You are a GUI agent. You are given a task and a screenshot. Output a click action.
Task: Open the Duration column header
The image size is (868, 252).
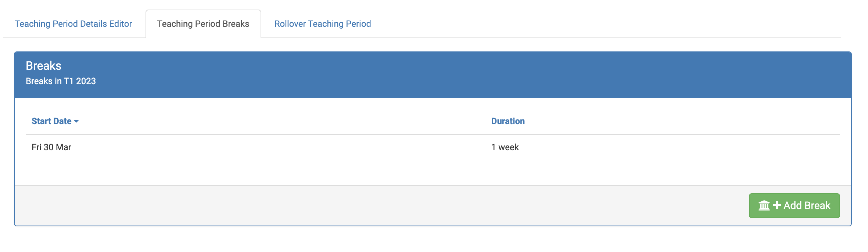click(508, 121)
